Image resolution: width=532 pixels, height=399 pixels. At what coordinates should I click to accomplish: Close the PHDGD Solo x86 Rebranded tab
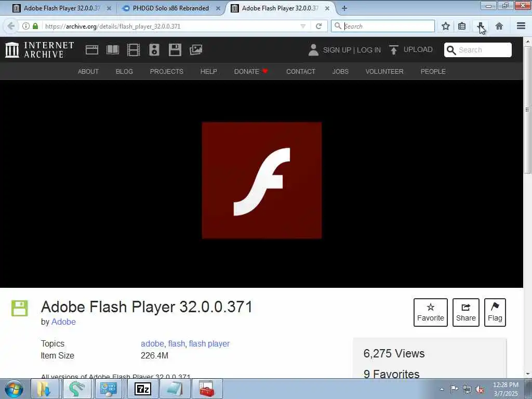218,8
